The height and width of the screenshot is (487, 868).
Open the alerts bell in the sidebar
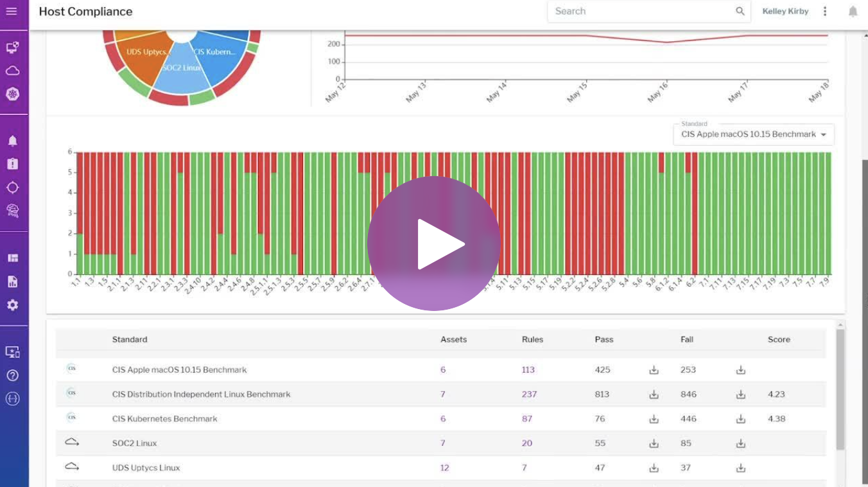(12, 141)
